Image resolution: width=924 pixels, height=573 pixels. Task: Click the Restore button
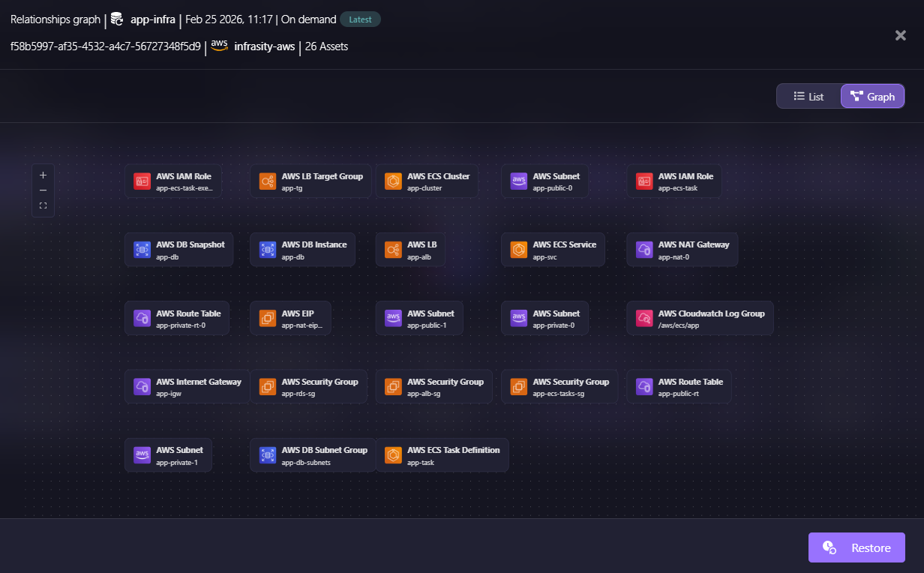pyautogui.click(x=856, y=547)
